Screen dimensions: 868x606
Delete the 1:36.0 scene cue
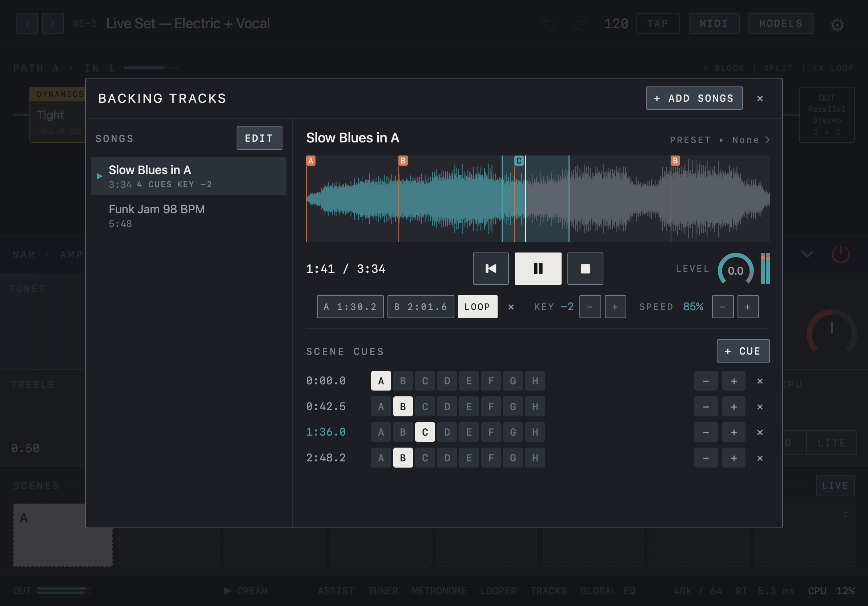click(760, 432)
